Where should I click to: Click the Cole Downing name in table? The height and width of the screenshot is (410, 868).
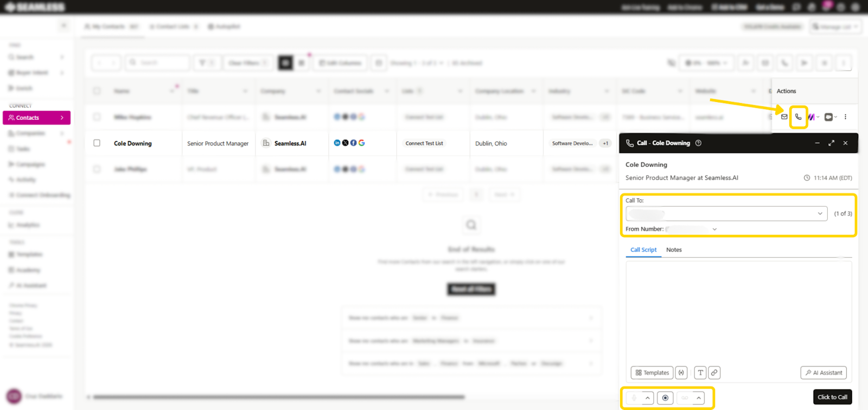132,144
